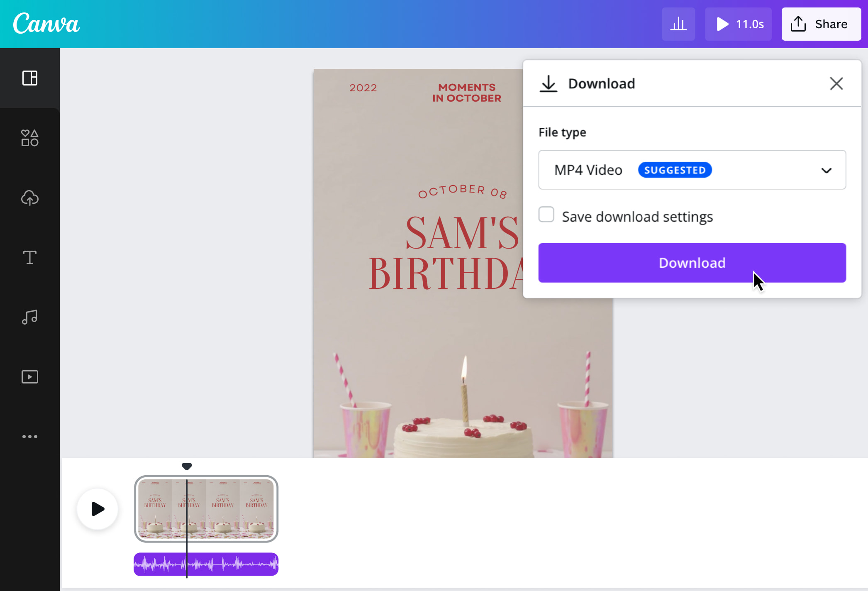Open the Uploads panel
Screen dimensions: 868x591
point(29,198)
